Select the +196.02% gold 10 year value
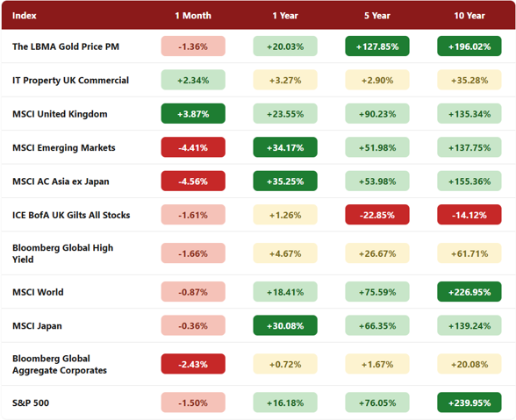Screen dimensions: 516x420 point(469,46)
